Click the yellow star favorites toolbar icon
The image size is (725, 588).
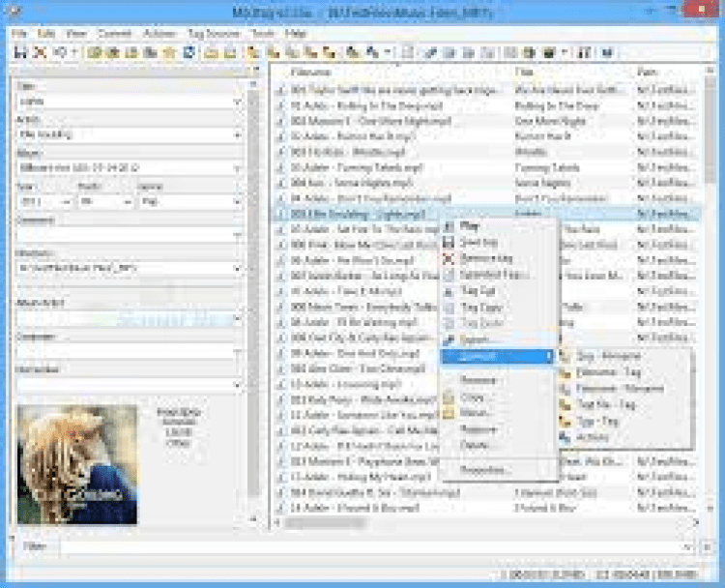[x=168, y=52]
